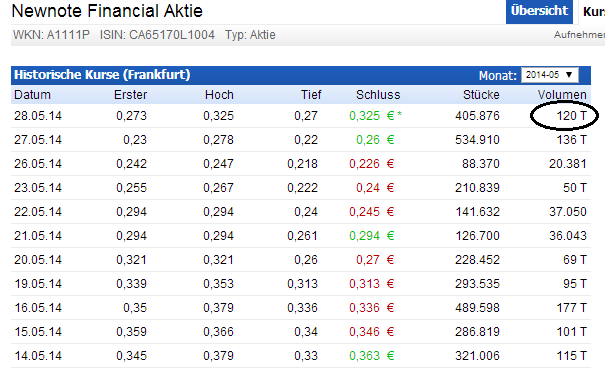Screen dimensions: 605x373
Task: Click the Volumen column header
Action: coord(562,95)
